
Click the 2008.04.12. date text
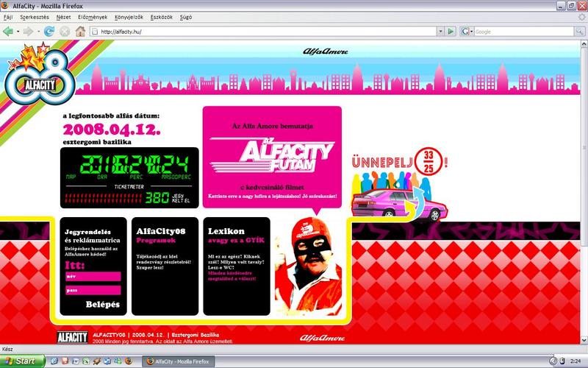[112, 130]
